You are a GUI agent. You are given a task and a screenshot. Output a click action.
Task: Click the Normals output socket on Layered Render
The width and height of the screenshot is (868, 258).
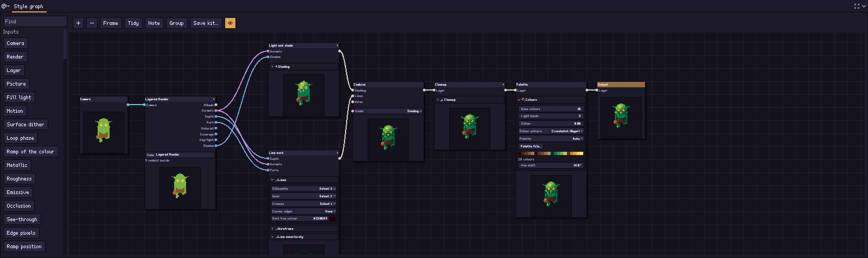[x=216, y=111]
